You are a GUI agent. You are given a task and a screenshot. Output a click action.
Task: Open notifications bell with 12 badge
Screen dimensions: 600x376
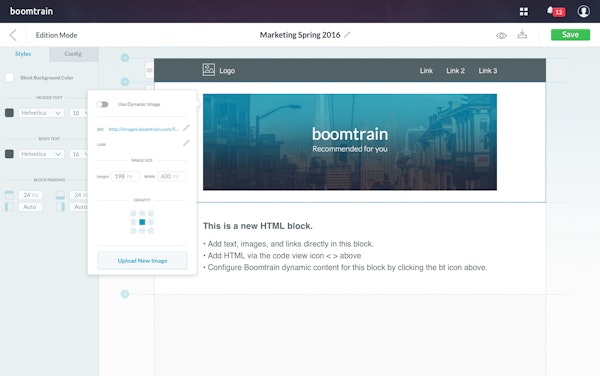(x=556, y=11)
